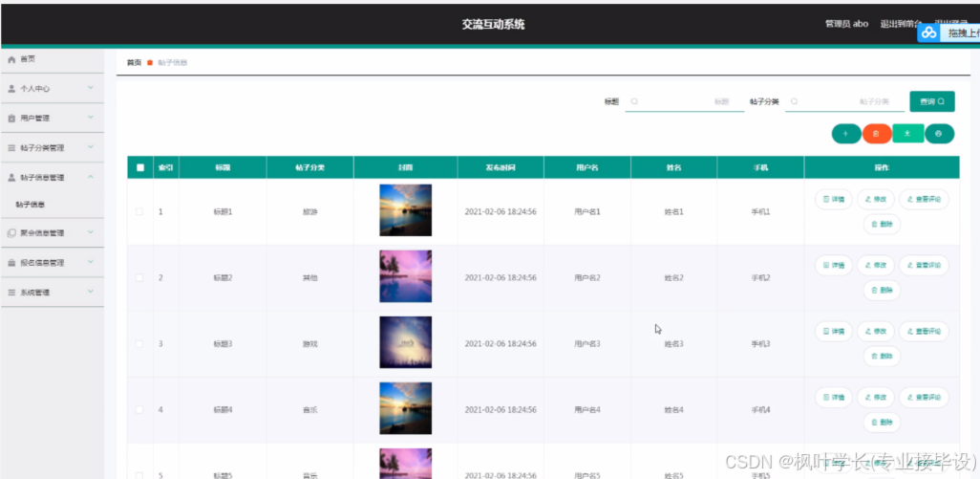980x479 pixels.
Task: Click the 退出到前台 link in header
Action: (x=901, y=24)
